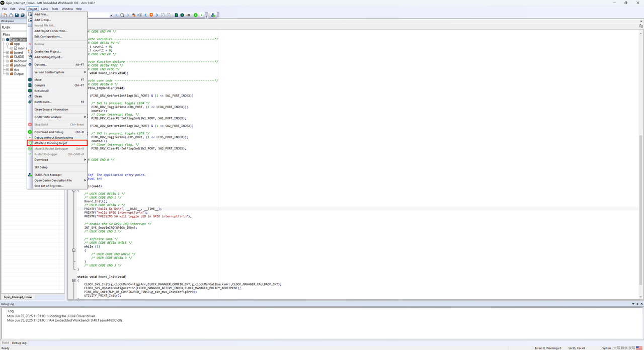The height and width of the screenshot is (350, 644).
Task: Click the New Document toolbar icon
Action: pyautogui.click(x=5, y=15)
